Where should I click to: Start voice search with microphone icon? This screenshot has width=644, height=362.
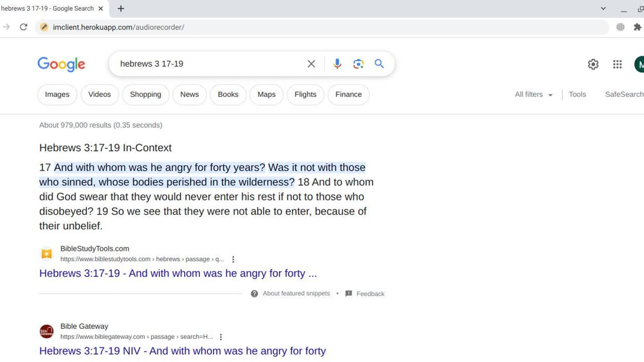pyautogui.click(x=337, y=64)
